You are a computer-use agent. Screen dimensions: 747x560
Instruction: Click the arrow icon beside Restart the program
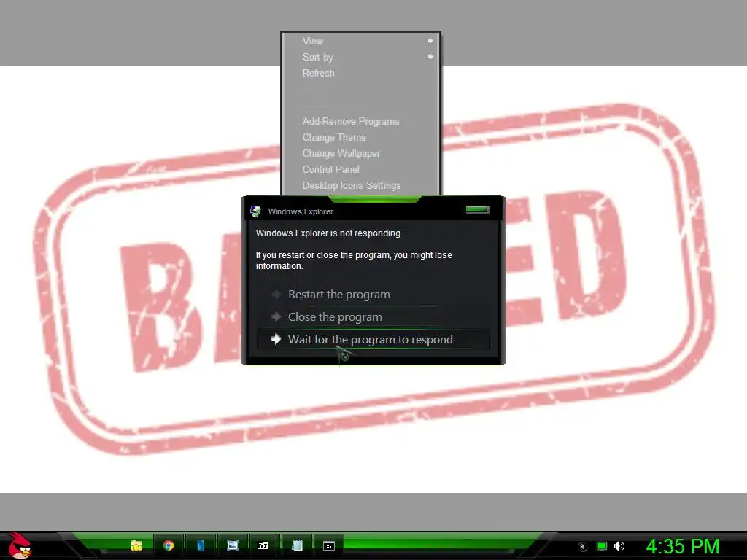coord(276,295)
